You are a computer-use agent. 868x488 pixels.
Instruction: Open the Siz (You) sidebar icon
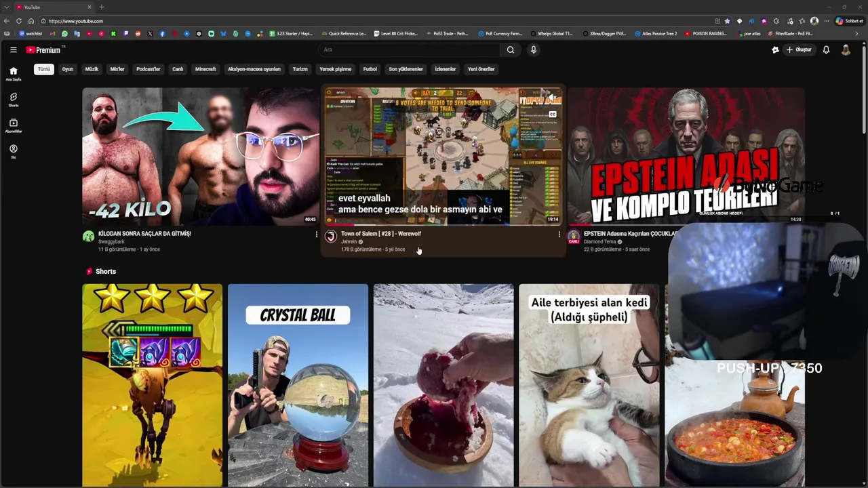(x=14, y=151)
